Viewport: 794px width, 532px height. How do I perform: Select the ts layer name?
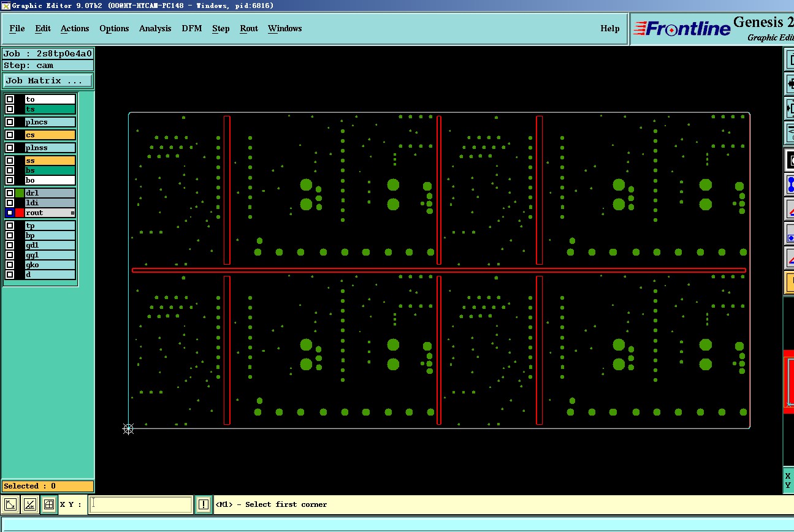50,109
